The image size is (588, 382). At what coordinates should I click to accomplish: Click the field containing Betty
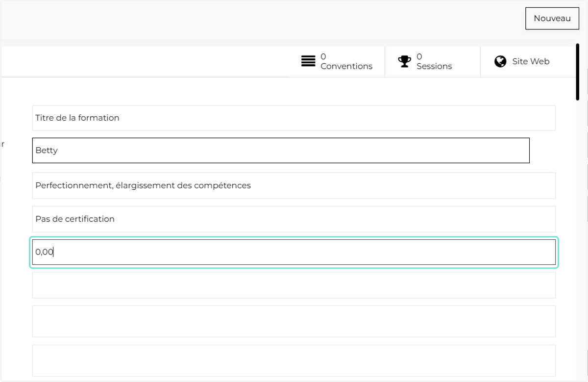click(281, 150)
